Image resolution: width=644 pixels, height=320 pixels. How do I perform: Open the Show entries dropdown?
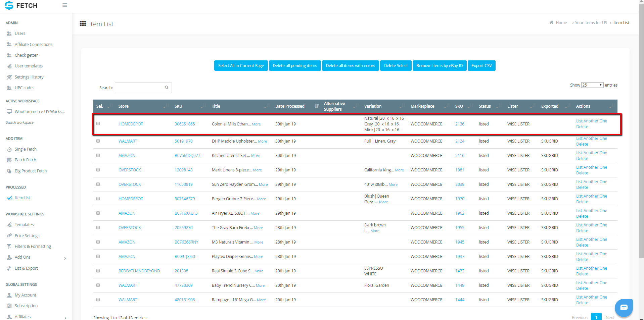(x=592, y=85)
